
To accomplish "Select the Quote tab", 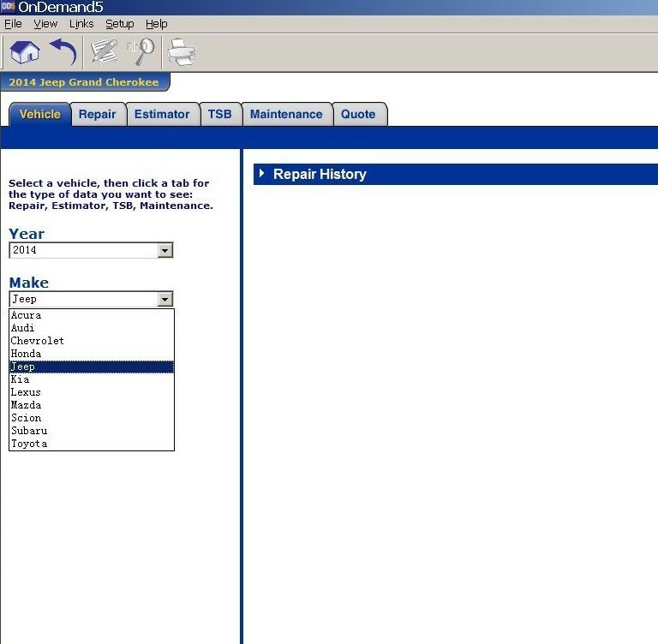I will pyautogui.click(x=358, y=115).
